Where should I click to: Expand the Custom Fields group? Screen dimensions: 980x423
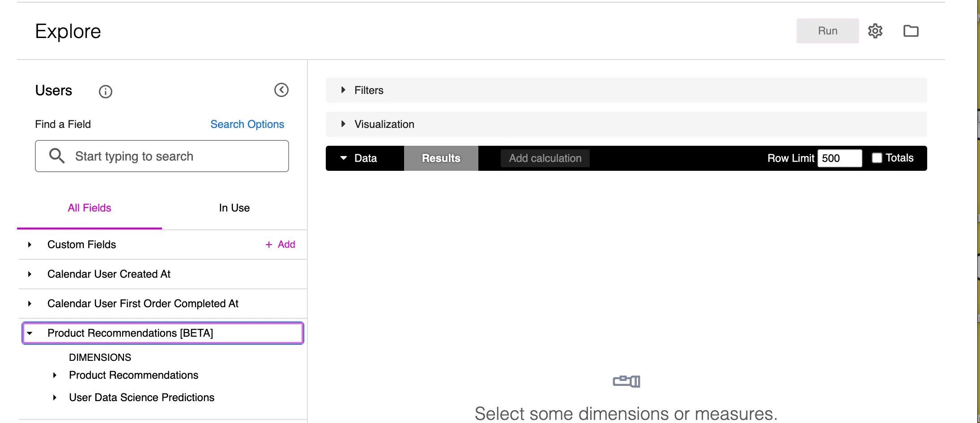point(30,245)
